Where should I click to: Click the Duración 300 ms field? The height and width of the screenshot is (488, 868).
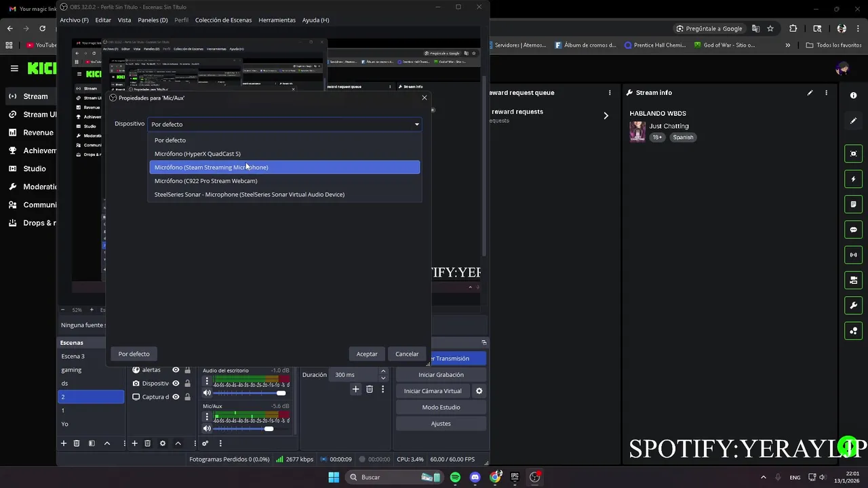pos(355,375)
